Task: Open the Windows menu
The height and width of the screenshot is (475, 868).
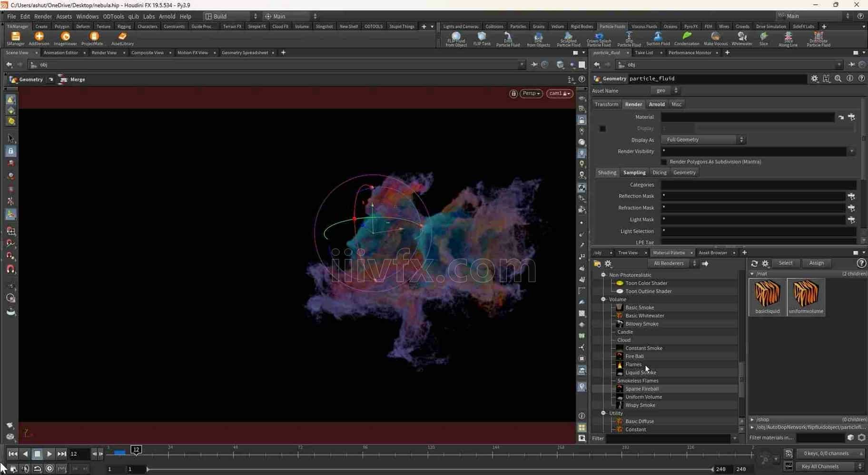Action: click(87, 16)
